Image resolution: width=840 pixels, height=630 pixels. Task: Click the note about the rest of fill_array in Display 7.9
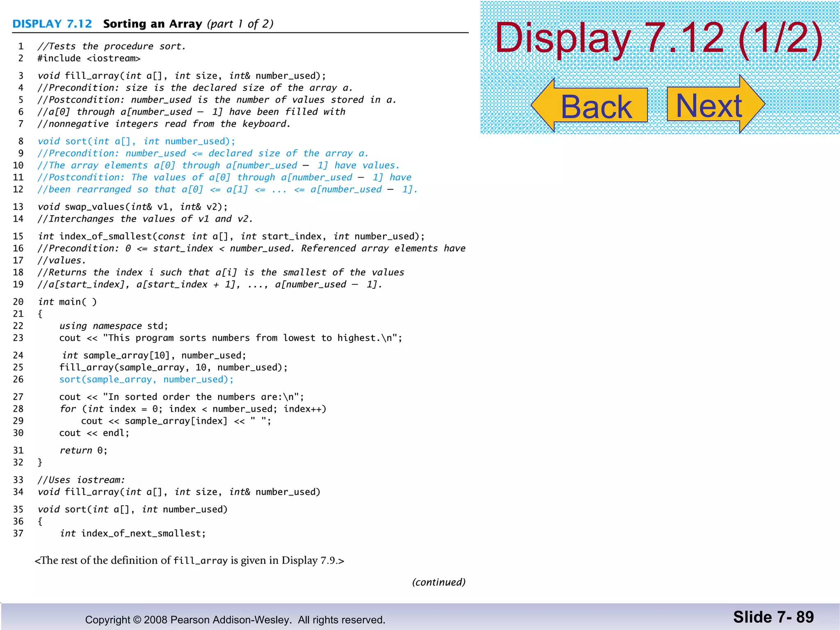tap(189, 560)
